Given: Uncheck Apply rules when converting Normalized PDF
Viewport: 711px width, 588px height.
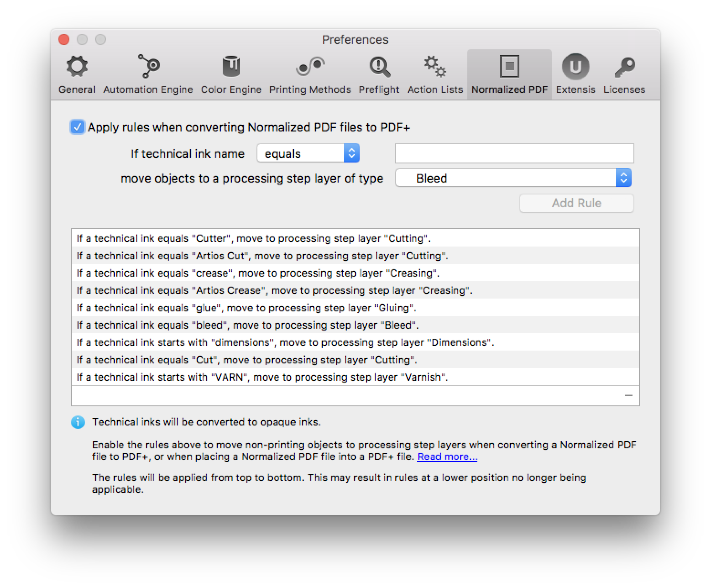Looking at the screenshot, I should pos(78,127).
